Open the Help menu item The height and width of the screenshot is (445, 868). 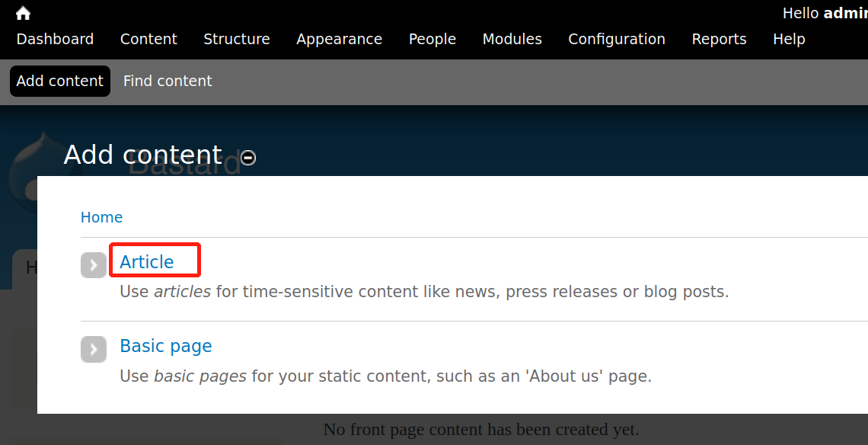(x=789, y=39)
